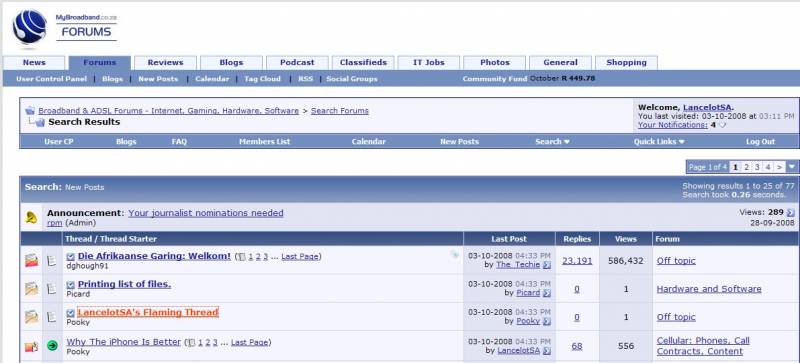This screenshot has width=800, height=363.
Task: Go to last post arrow beside LancelotSA
Action: point(547,351)
